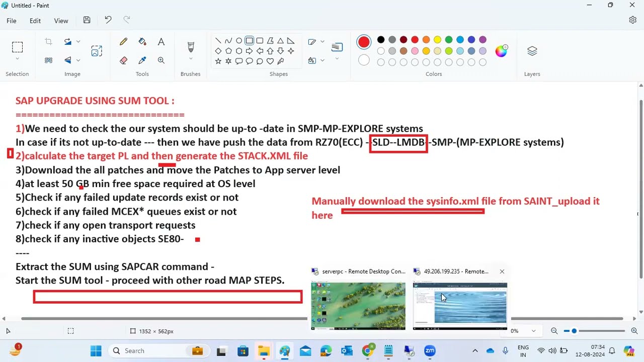Viewport: 644px width, 362px height.
Task: Select Color 1 red circle
Action: [364, 42]
